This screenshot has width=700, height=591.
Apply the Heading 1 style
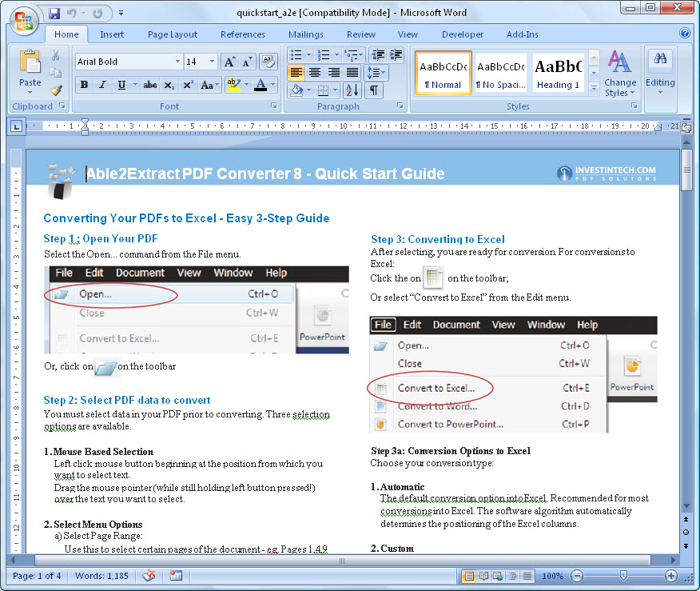point(558,73)
